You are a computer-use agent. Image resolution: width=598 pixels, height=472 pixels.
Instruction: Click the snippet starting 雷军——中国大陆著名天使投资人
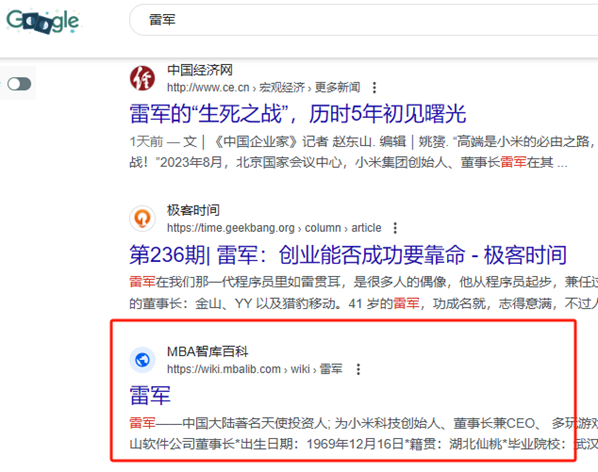coord(363,433)
